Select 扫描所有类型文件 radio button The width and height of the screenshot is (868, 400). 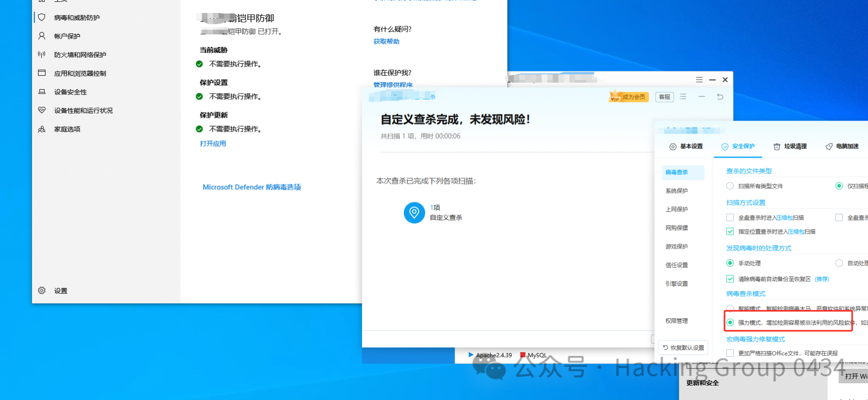coord(730,186)
